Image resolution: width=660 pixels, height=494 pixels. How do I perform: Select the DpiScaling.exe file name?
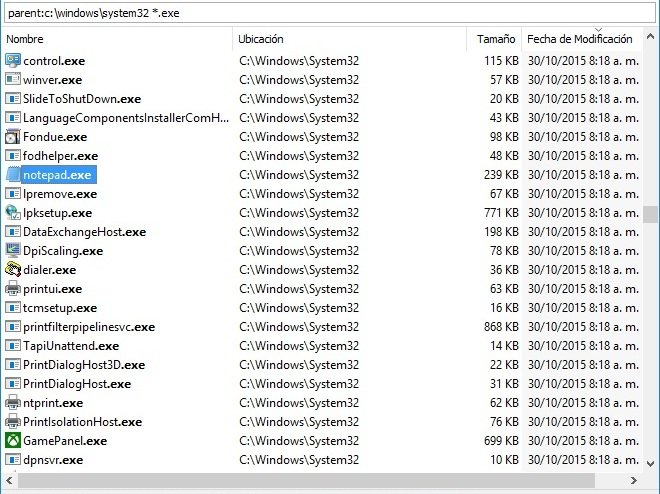point(63,251)
